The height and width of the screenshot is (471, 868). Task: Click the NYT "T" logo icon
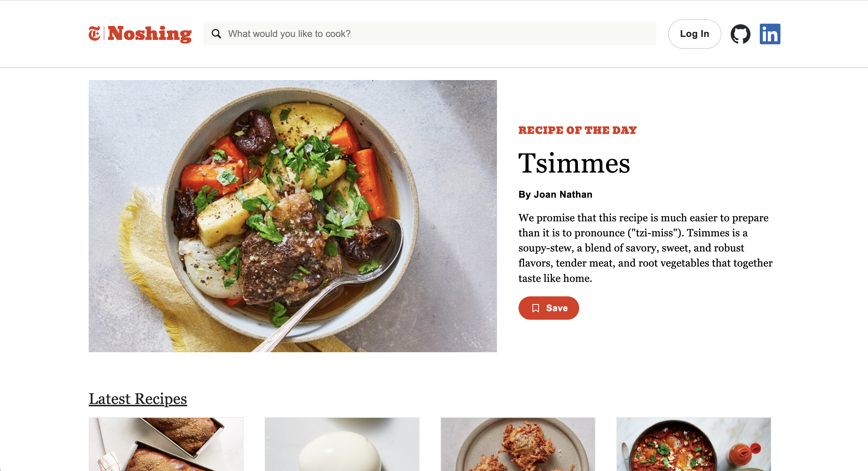94,34
